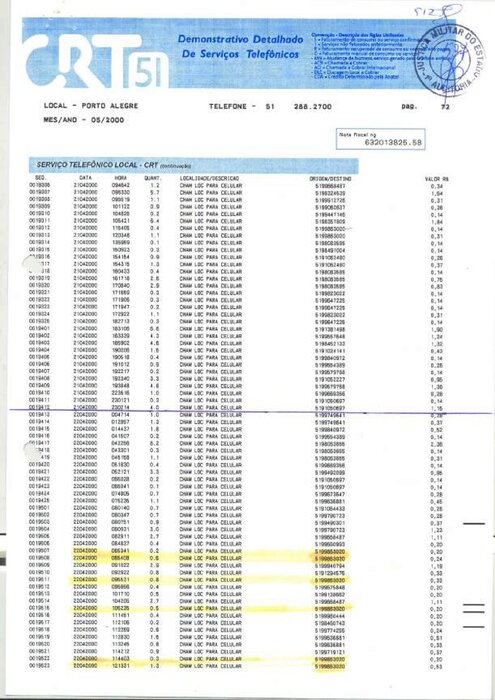Viewport: 495px width, 700px height.
Task: Click the quantity "8.2" in row 0019417
Action: coord(155,443)
